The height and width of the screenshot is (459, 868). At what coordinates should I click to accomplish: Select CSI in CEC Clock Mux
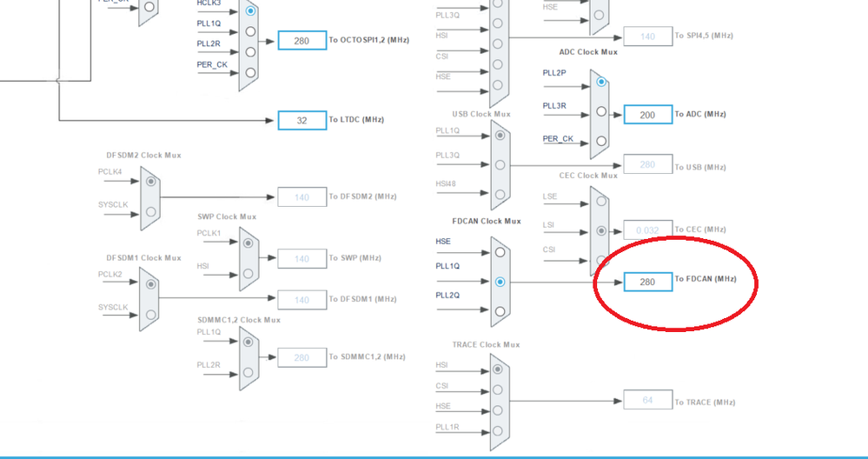click(602, 260)
